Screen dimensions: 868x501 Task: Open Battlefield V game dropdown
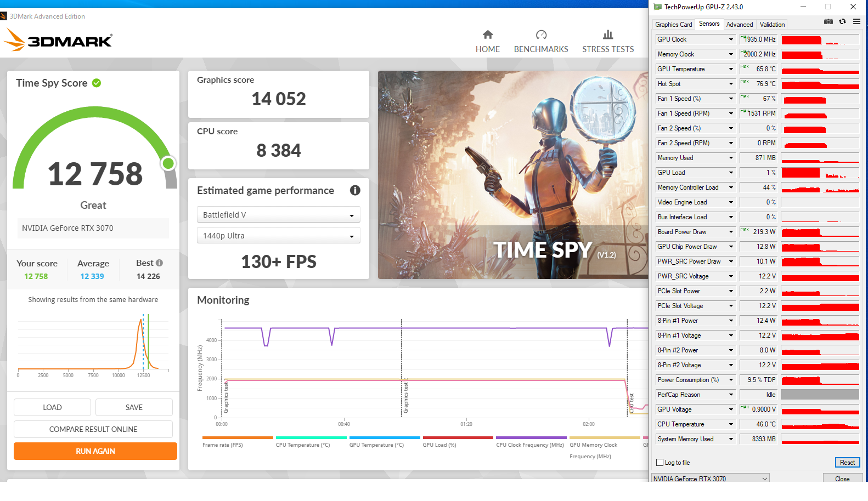click(x=279, y=214)
